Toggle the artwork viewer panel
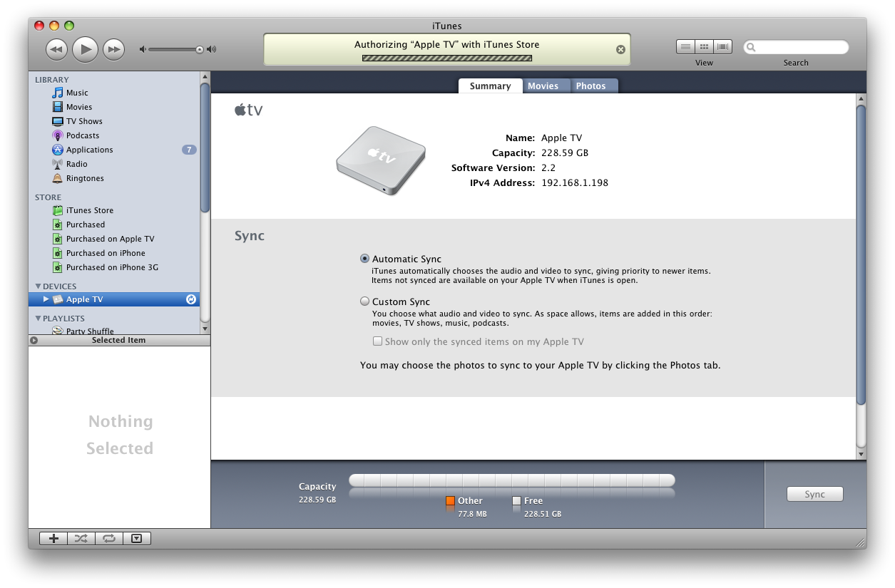 coord(137,539)
